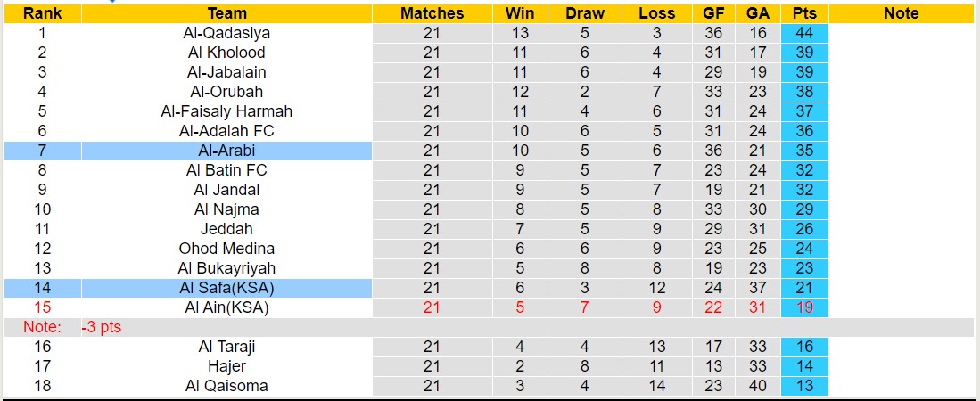
Task: Select the Al-Jabalain team name
Action: pyautogui.click(x=226, y=72)
